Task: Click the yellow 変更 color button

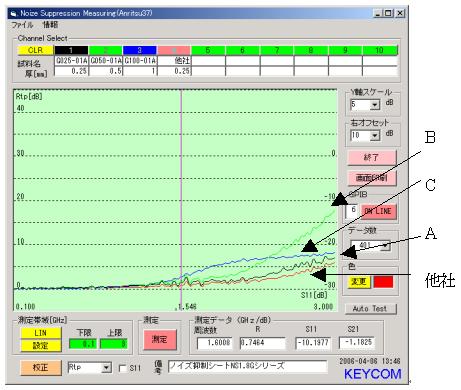Action: (359, 282)
